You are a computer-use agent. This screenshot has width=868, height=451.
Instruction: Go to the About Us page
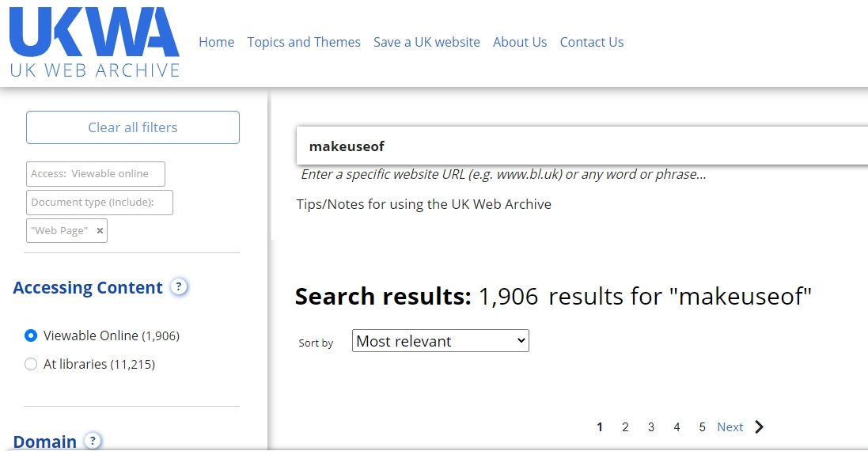pyautogui.click(x=520, y=42)
